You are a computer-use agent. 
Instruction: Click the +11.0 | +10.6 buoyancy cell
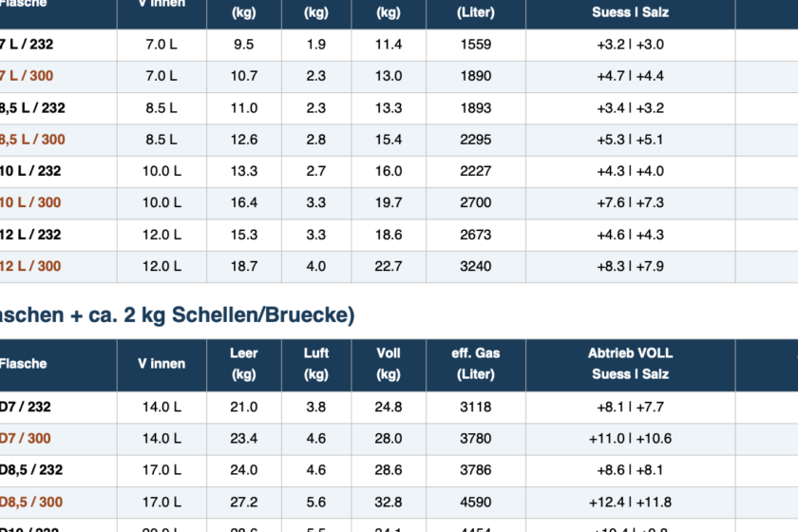click(x=630, y=438)
